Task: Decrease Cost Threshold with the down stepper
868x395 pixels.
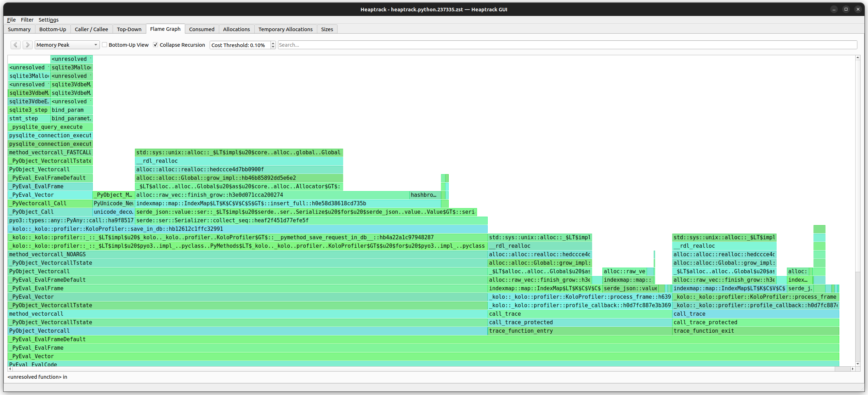Action: (273, 47)
